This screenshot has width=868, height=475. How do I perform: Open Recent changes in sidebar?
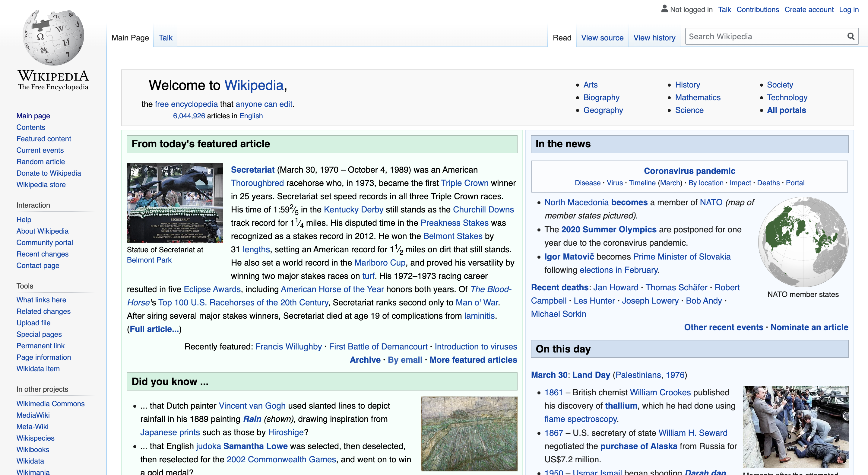(43, 254)
